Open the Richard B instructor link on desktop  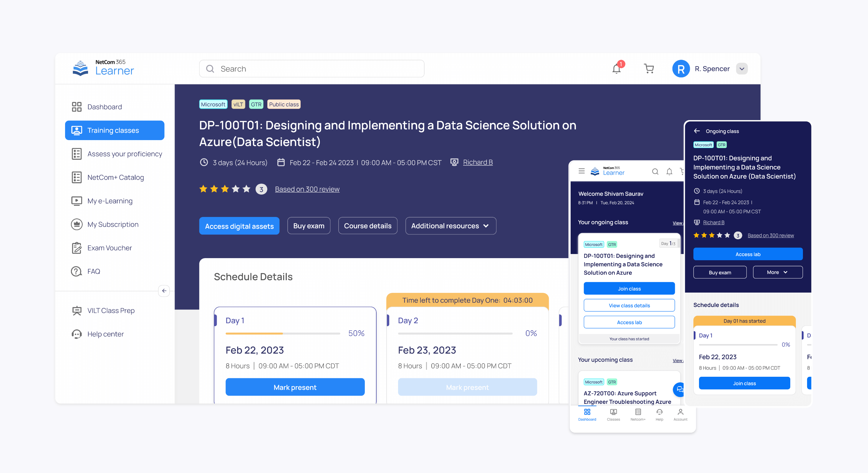[478, 162]
